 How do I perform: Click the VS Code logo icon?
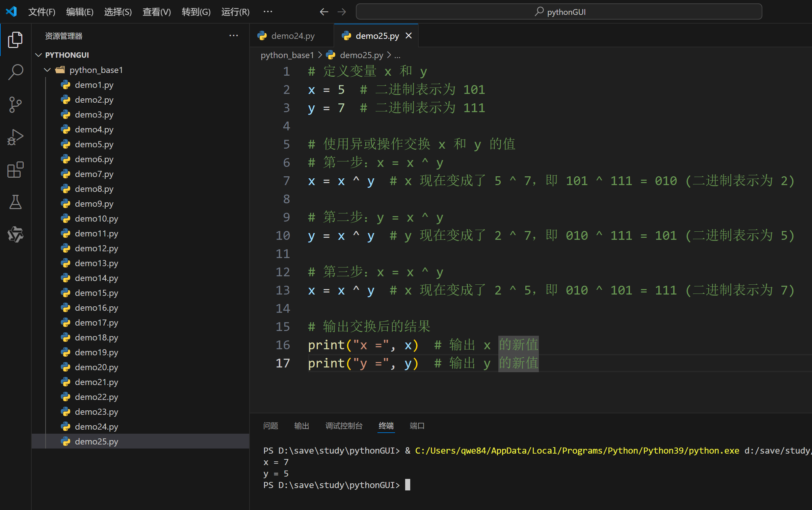11,11
